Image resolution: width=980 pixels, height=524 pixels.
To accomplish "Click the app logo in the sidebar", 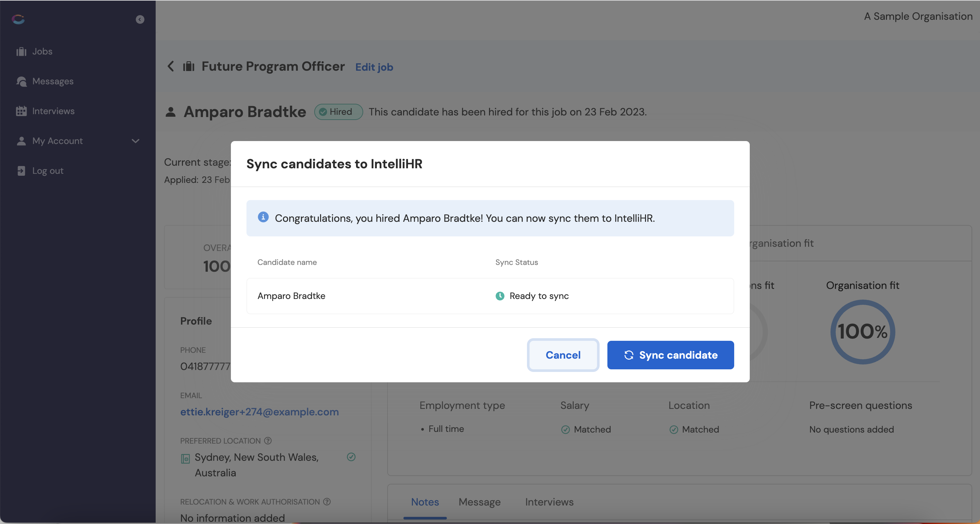I will 18,19.
